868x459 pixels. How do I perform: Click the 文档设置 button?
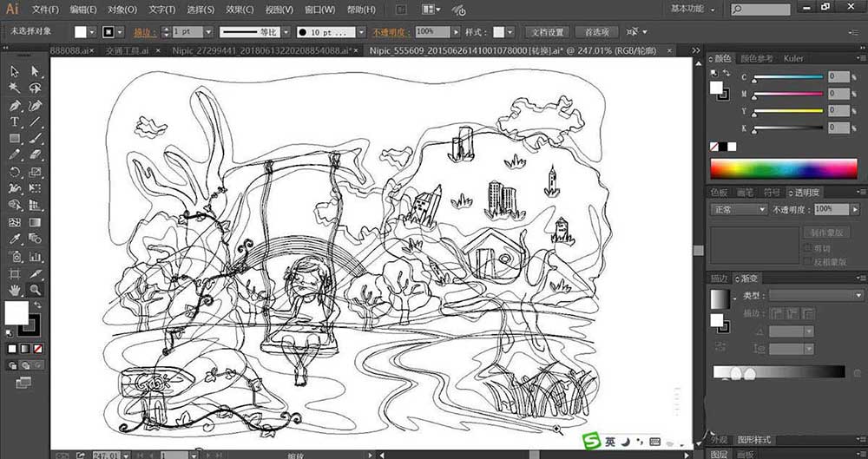548,32
